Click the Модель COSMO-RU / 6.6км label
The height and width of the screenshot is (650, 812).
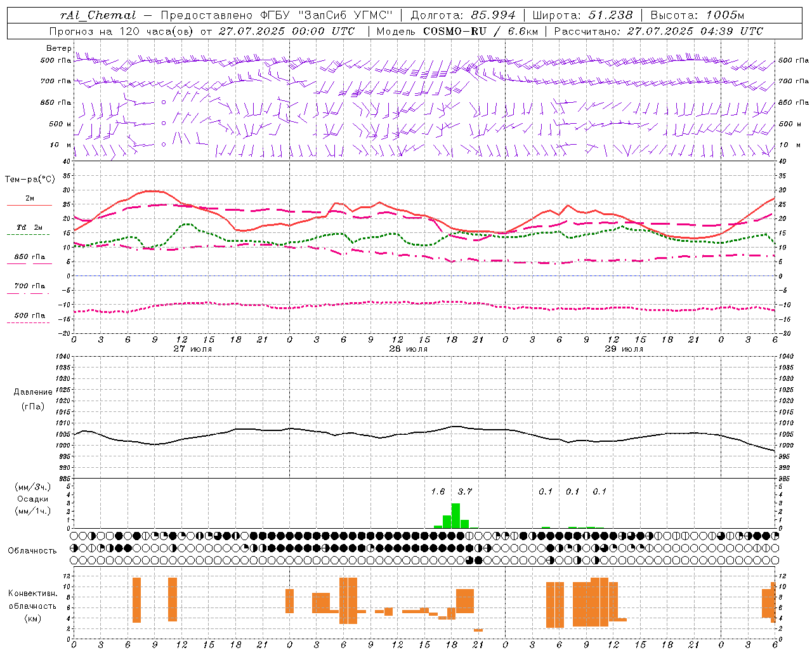457,31
